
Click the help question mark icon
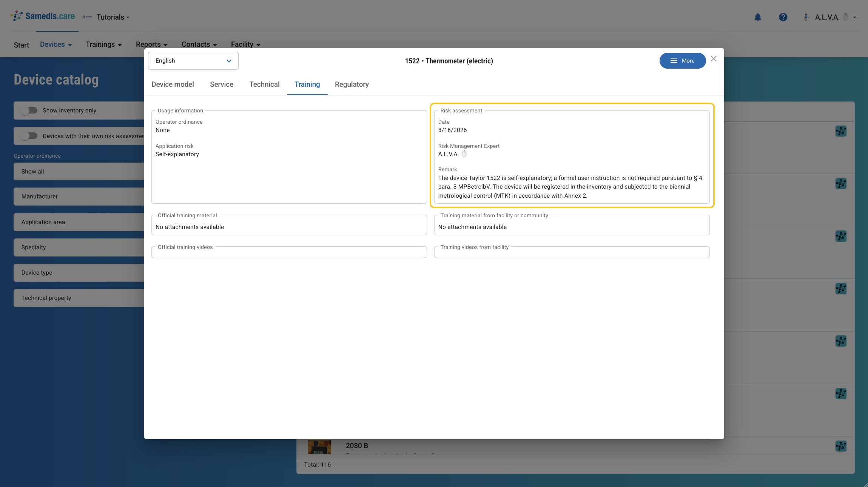pos(783,17)
